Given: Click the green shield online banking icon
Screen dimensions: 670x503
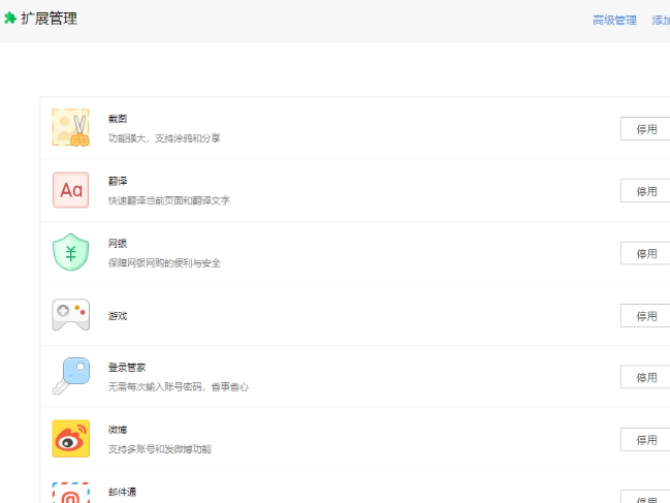Looking at the screenshot, I should tap(71, 252).
